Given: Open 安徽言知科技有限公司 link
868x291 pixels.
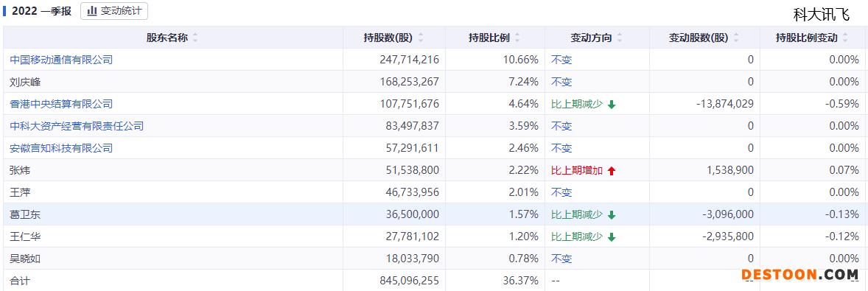Looking at the screenshot, I should coord(61,148).
